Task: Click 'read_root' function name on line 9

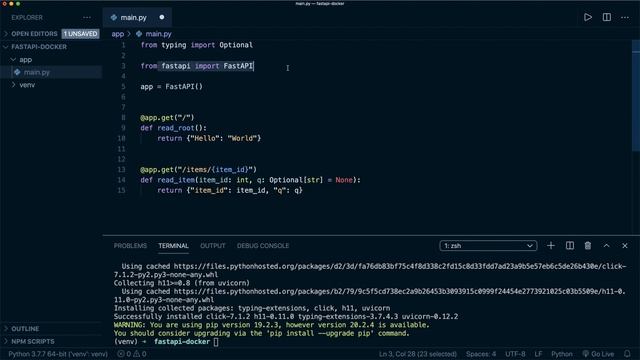Action: tap(176, 128)
